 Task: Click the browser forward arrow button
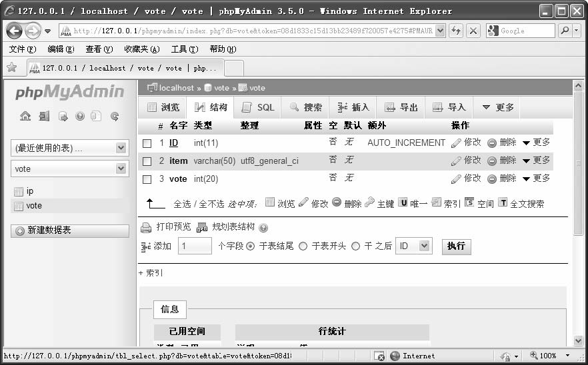[x=33, y=31]
